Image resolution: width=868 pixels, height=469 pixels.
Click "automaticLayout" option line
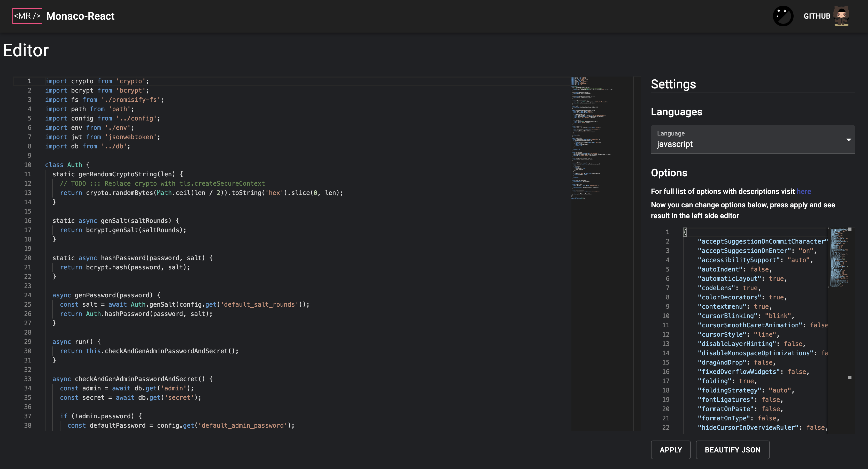[x=742, y=278]
